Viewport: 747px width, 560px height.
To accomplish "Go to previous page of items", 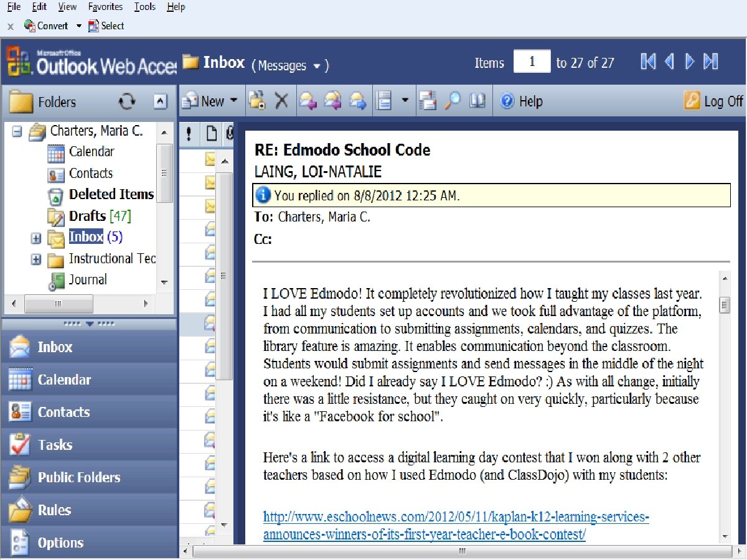I will click(x=669, y=62).
